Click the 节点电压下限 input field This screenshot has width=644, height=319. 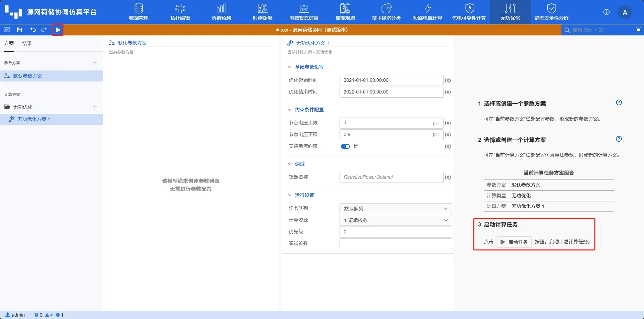click(x=391, y=135)
